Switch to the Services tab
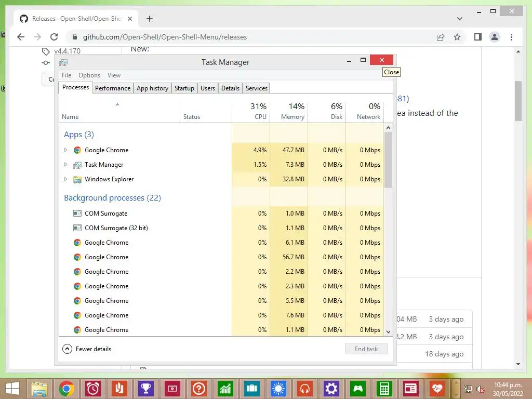532x399 pixels. click(x=257, y=88)
